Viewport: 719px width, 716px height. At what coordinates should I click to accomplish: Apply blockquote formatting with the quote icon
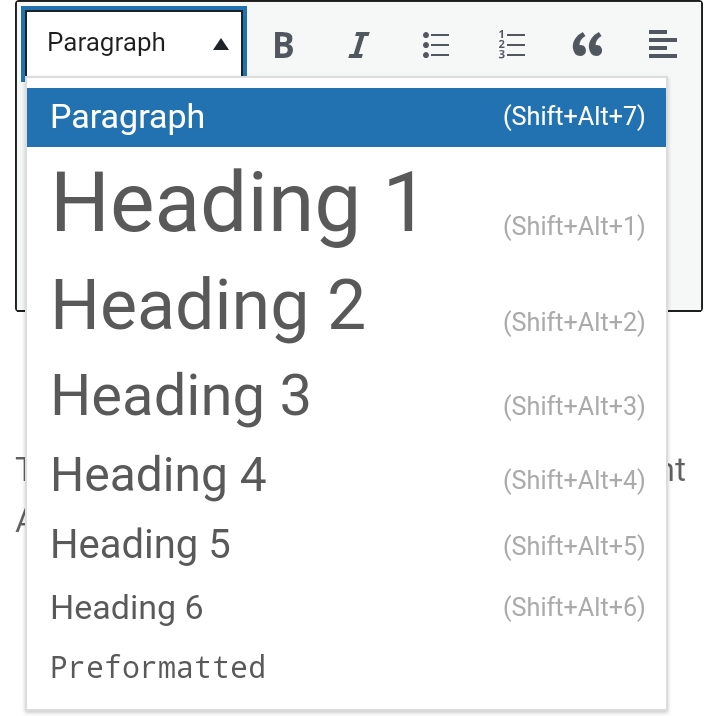point(587,45)
